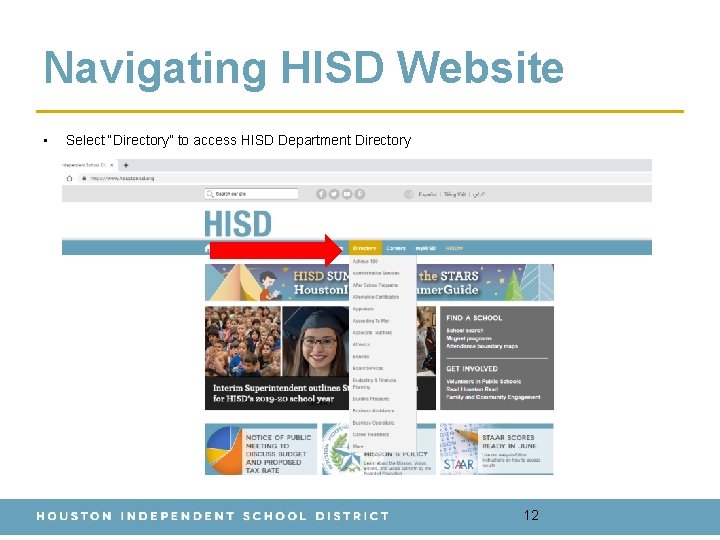The height and width of the screenshot is (540, 720).
Task: Click the padlock icon beside the URL
Action: pyautogui.click(x=84, y=178)
